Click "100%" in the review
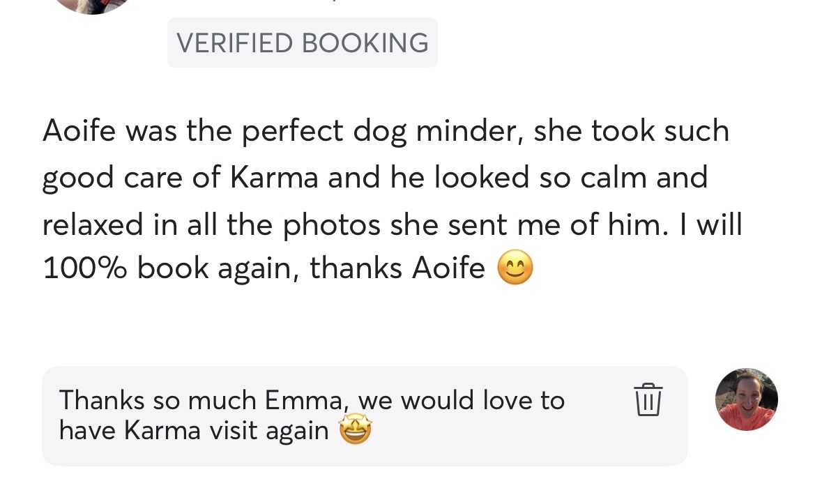This screenshot has height=504, width=822. [x=84, y=268]
